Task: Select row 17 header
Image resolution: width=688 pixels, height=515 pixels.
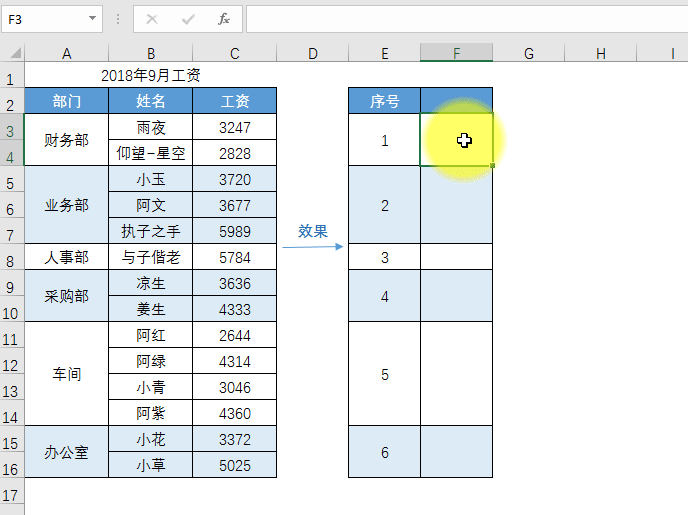Action: coord(12,491)
